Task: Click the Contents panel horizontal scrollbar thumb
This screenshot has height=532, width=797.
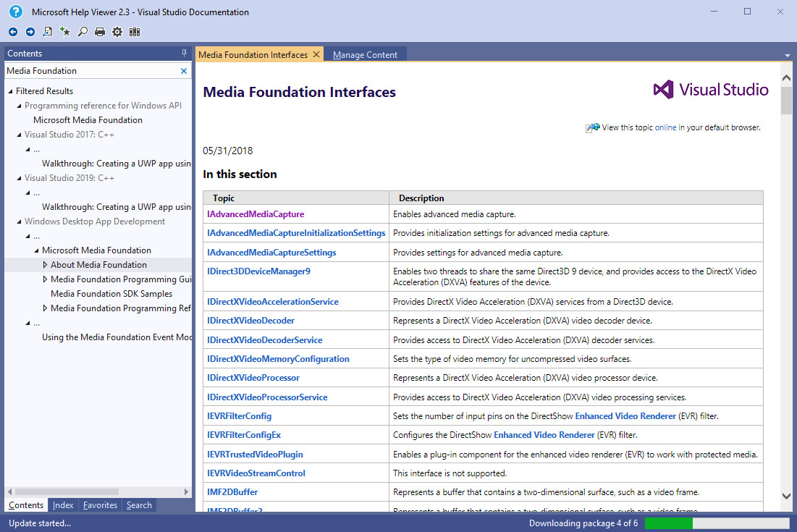Action: (67, 491)
